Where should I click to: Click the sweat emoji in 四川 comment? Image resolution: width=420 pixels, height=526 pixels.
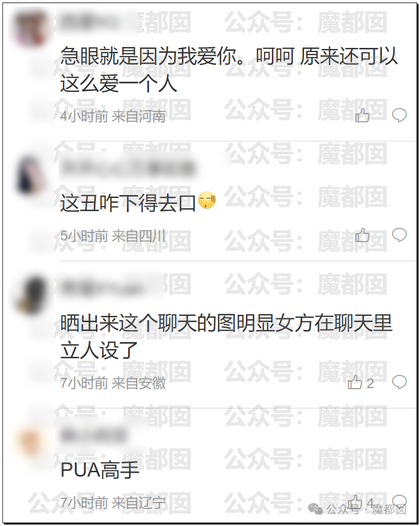207,200
